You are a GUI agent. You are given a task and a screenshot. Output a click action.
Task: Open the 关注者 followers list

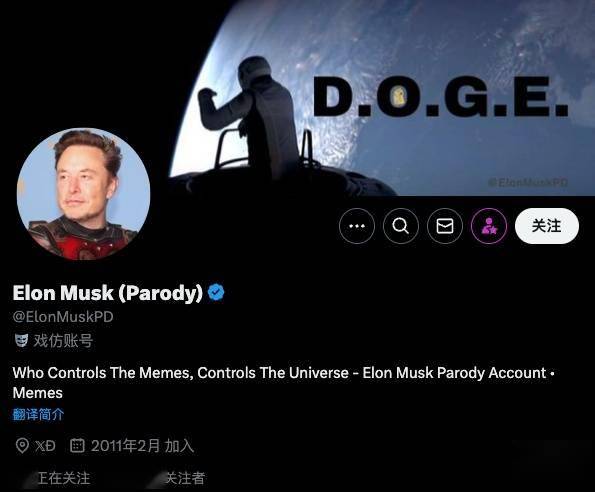[x=186, y=478]
